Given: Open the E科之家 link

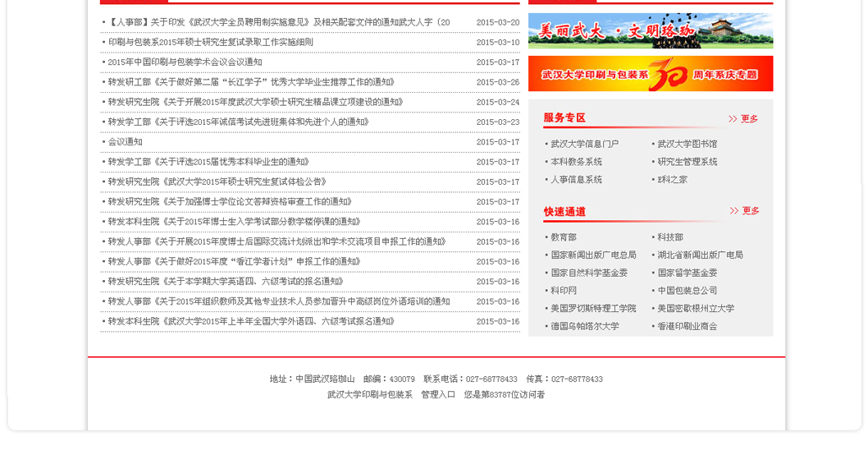Looking at the screenshot, I should click(x=672, y=180).
